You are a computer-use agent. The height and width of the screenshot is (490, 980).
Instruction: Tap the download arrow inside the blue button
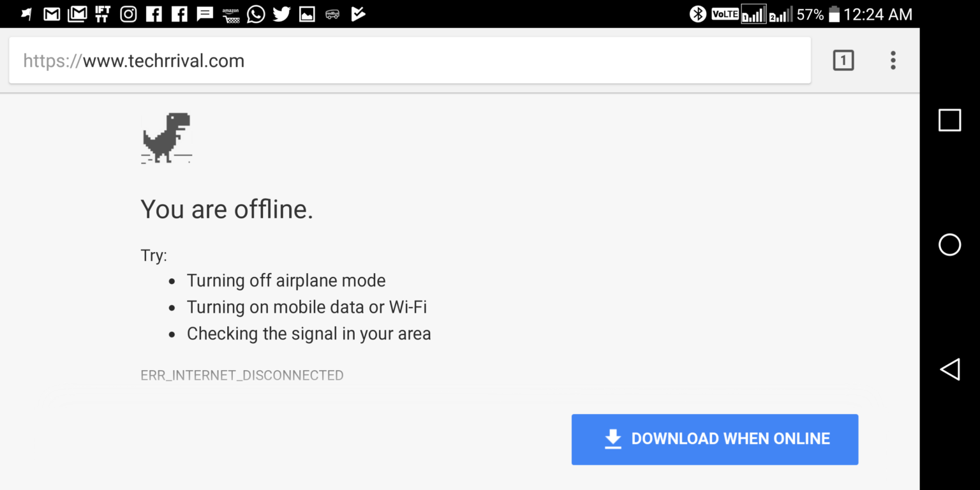612,439
